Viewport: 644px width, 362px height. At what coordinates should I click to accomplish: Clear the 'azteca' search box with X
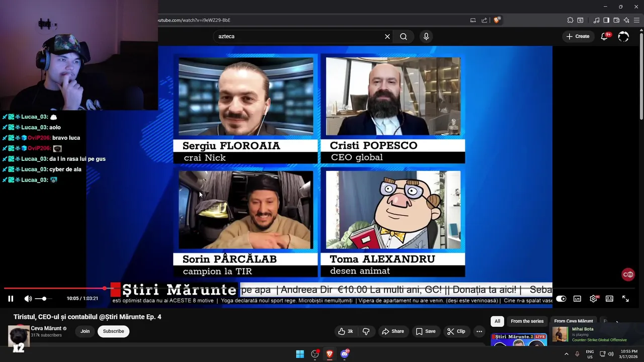point(387,36)
